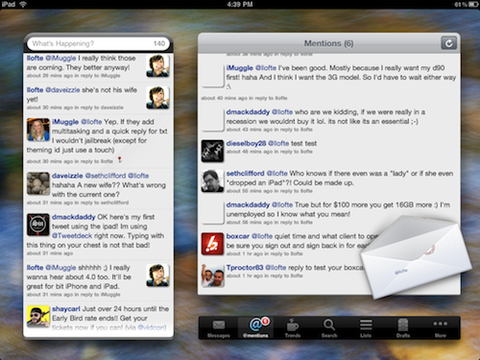Tap the @vidcon link in shaycarl's tweet
Image resolution: width=480 pixels, height=360 pixels.
tap(152, 327)
